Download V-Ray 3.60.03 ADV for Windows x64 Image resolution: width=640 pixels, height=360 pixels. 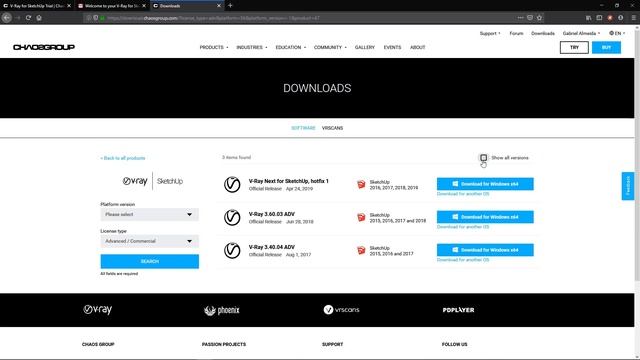(x=485, y=217)
